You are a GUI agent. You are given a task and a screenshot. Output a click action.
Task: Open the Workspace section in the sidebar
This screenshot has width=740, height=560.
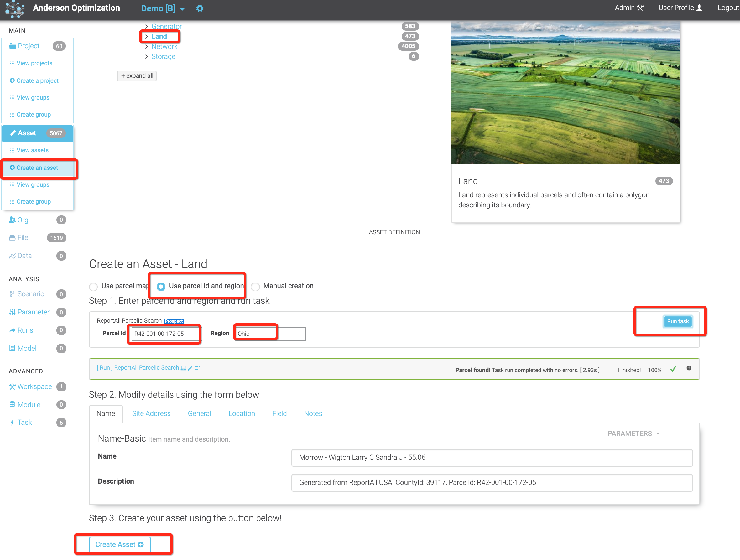click(34, 386)
